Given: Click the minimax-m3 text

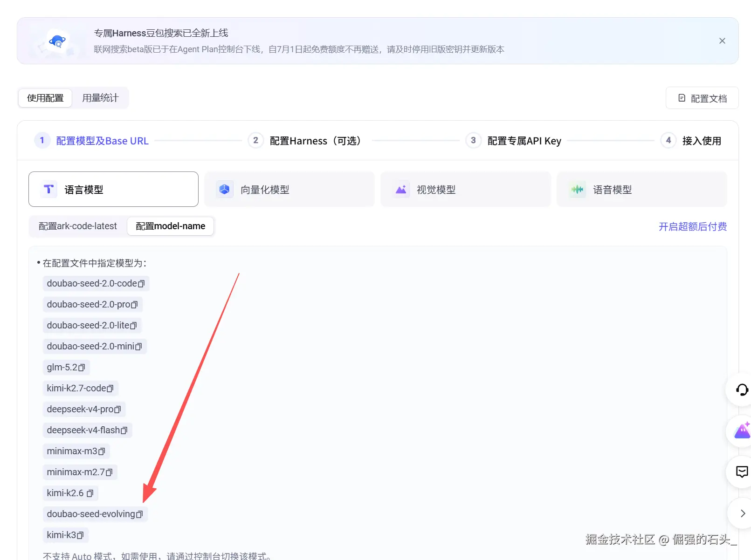Looking at the screenshot, I should 72,451.
